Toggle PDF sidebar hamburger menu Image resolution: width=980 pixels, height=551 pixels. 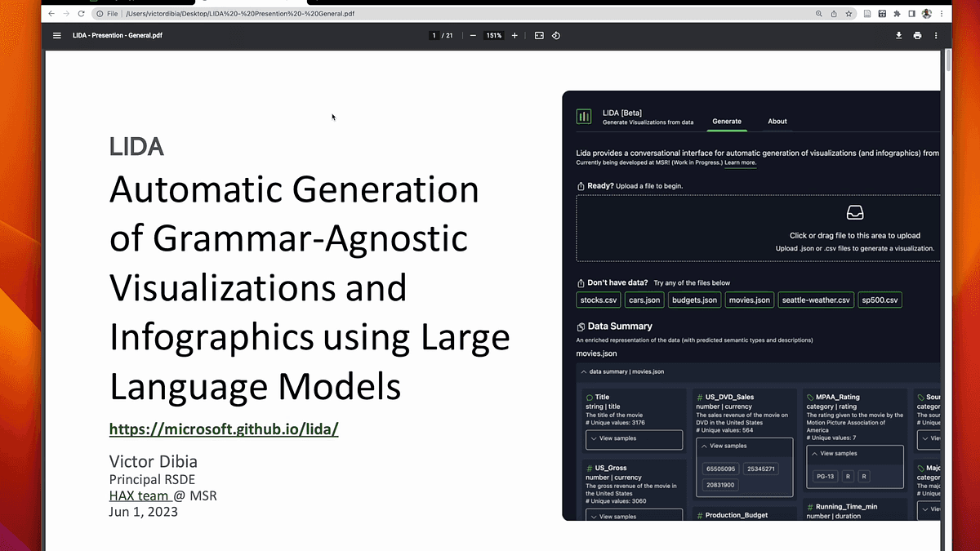point(56,36)
